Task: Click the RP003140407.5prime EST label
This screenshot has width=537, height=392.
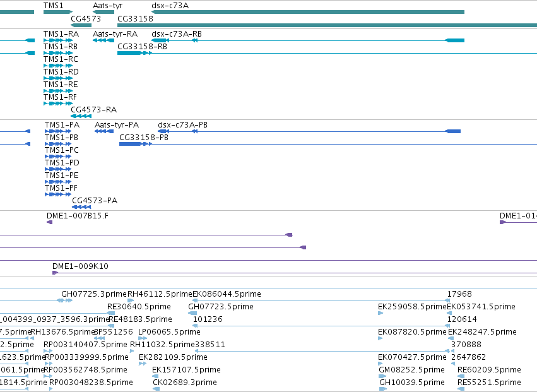Action: (85, 345)
